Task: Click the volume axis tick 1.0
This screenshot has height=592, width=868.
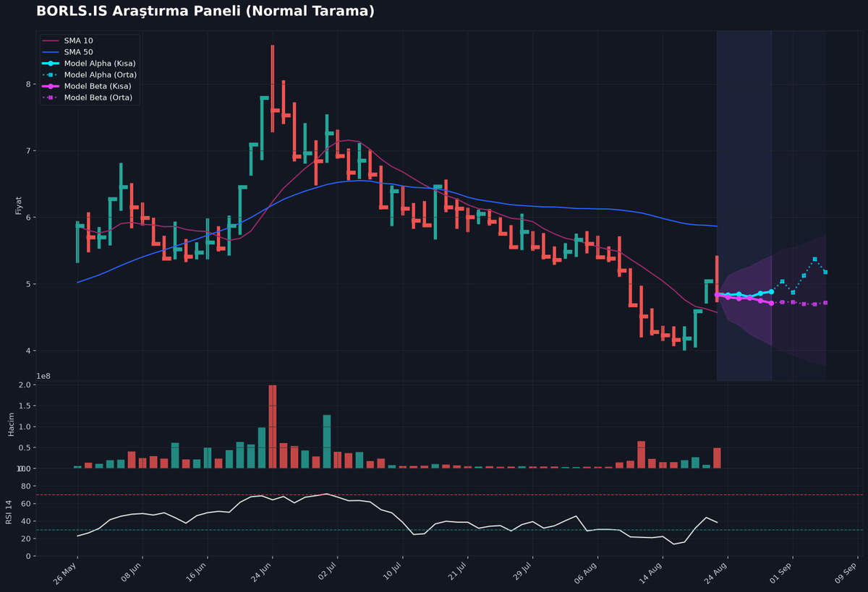Action: (x=25, y=426)
